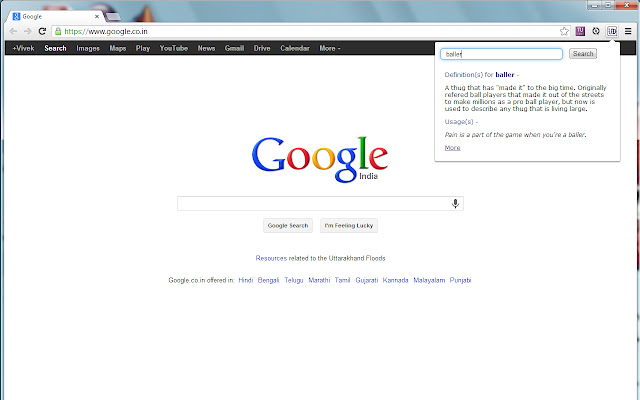The height and width of the screenshot is (400, 640).
Task: Switch Google language to Telugu
Action: [x=293, y=280]
